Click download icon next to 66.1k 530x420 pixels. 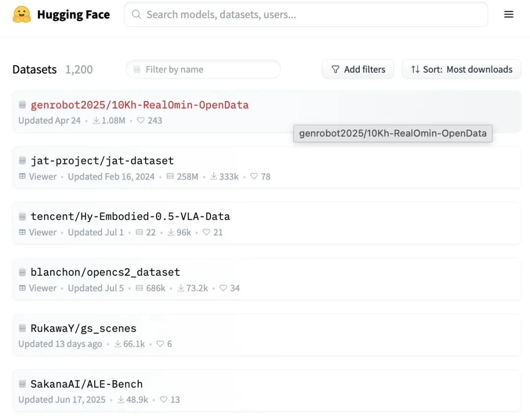pos(118,343)
